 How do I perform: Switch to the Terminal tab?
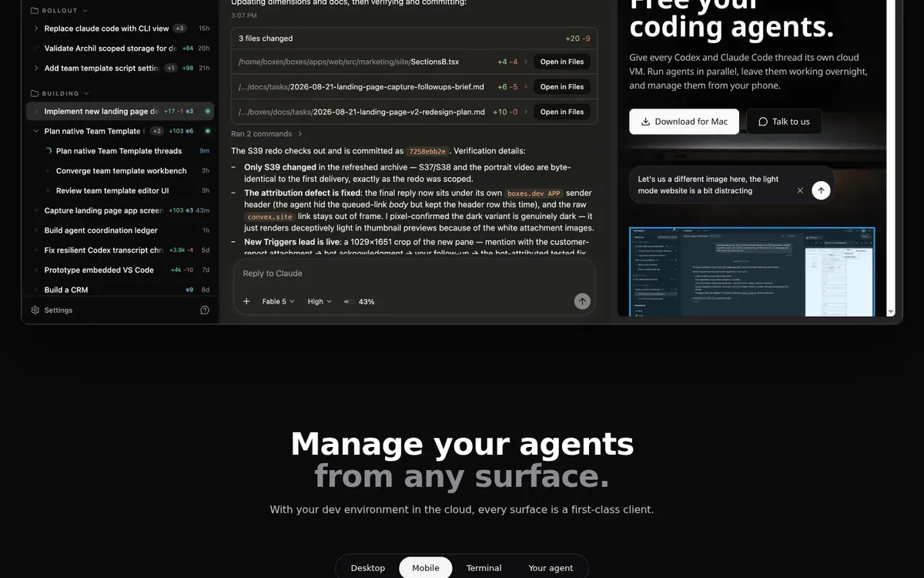(x=484, y=568)
